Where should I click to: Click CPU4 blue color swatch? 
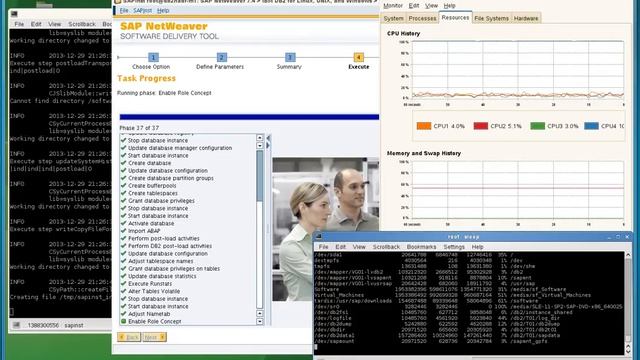[x=591, y=126]
